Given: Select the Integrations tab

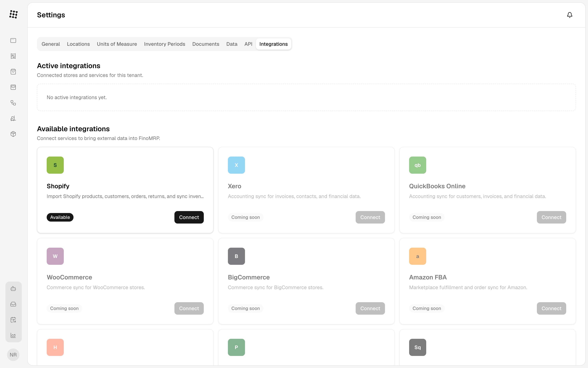Looking at the screenshot, I should tap(273, 44).
